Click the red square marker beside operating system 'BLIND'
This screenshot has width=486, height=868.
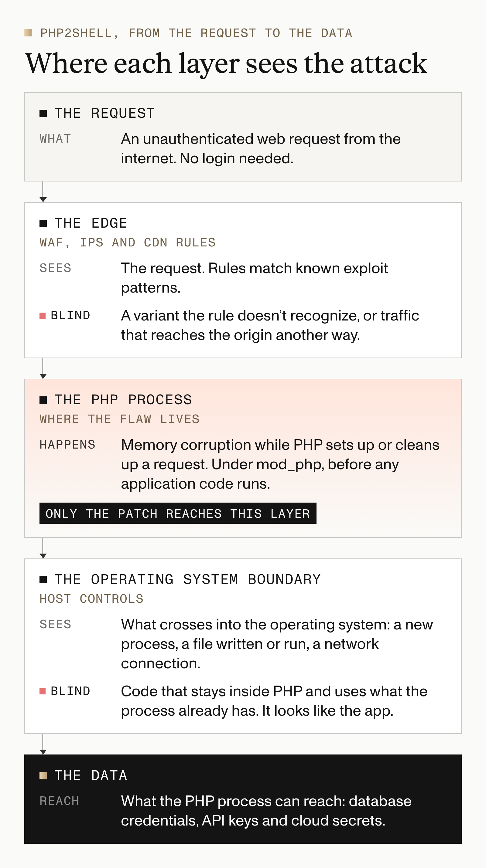point(43,691)
